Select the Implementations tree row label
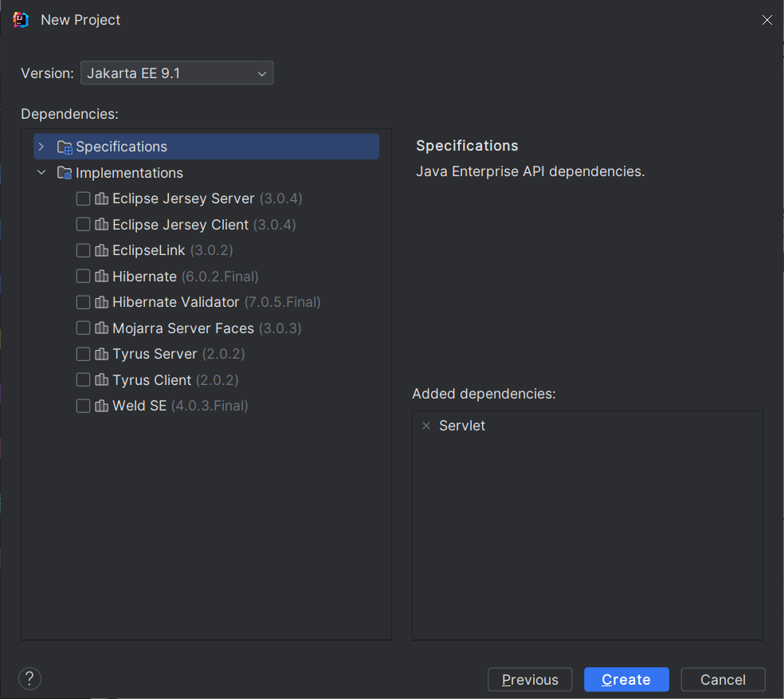 [130, 173]
